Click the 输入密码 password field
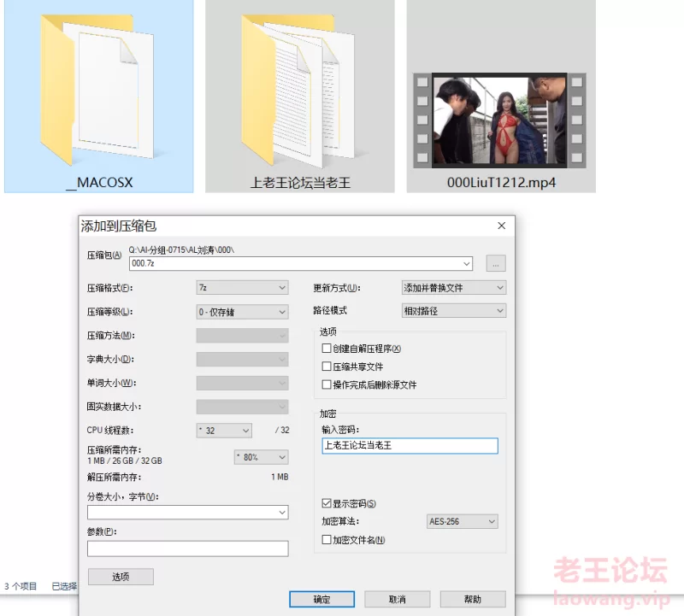684x616 pixels. pos(410,445)
